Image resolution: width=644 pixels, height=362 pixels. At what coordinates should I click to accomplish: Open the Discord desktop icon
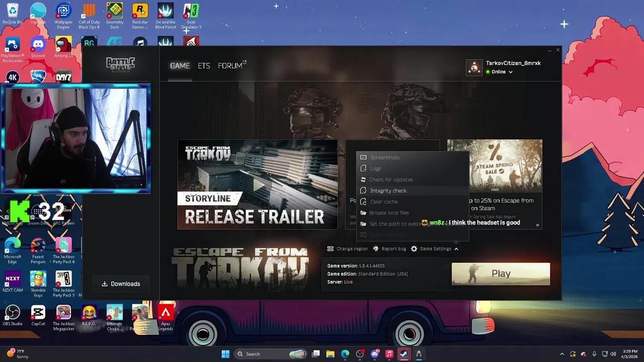38,48
